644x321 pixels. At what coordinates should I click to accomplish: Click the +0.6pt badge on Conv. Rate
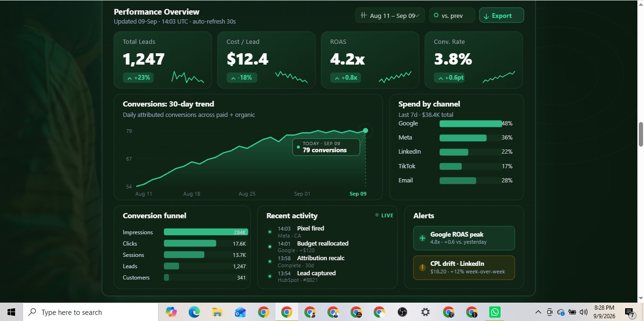click(449, 78)
